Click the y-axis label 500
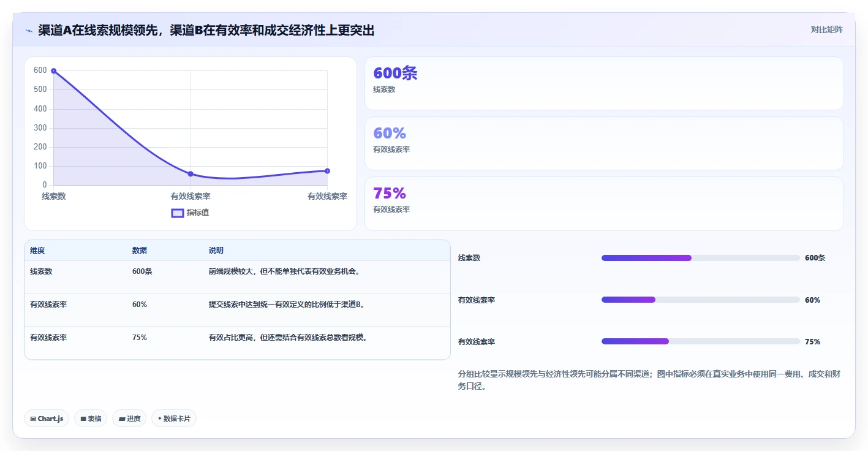 40,89
